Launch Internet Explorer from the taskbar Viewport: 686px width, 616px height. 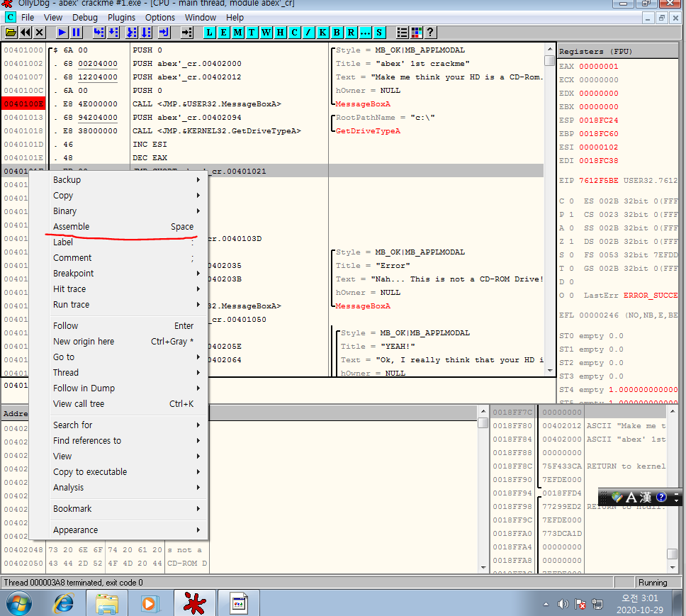coord(64,604)
